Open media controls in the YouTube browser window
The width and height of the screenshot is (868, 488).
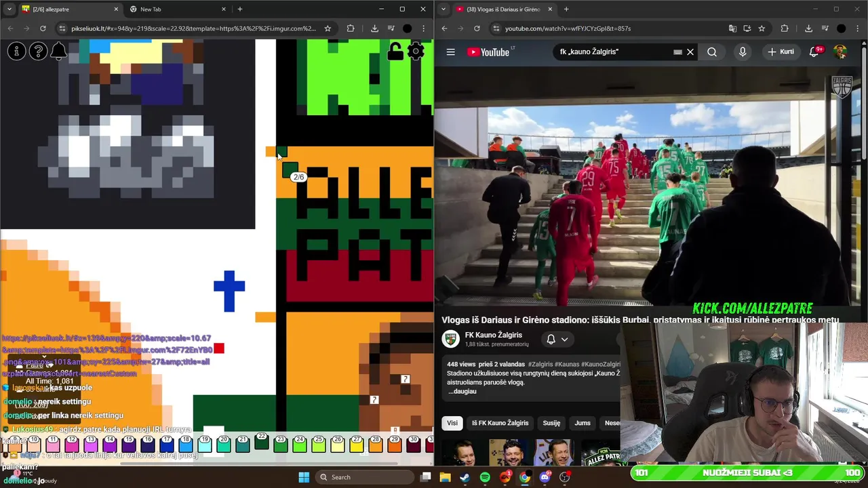(825, 28)
